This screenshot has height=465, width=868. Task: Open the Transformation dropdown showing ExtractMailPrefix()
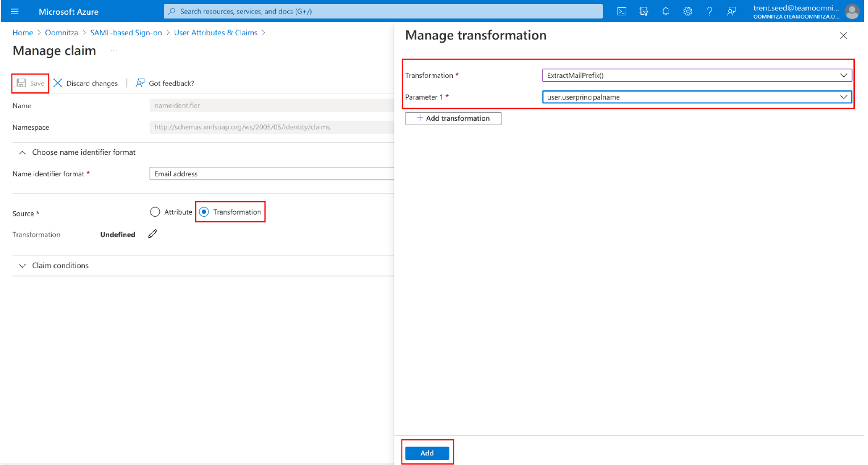(696, 75)
